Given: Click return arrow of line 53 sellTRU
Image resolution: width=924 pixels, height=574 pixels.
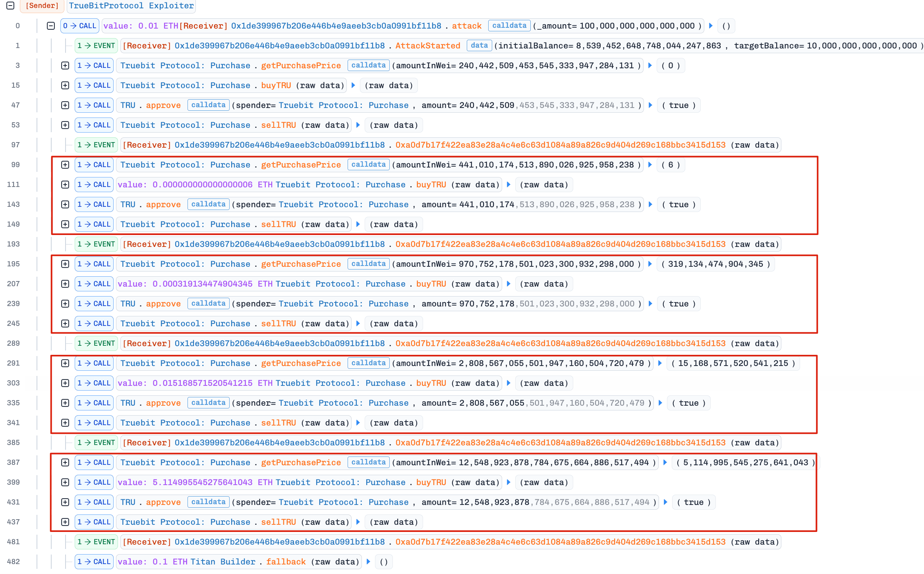Looking at the screenshot, I should 358,125.
